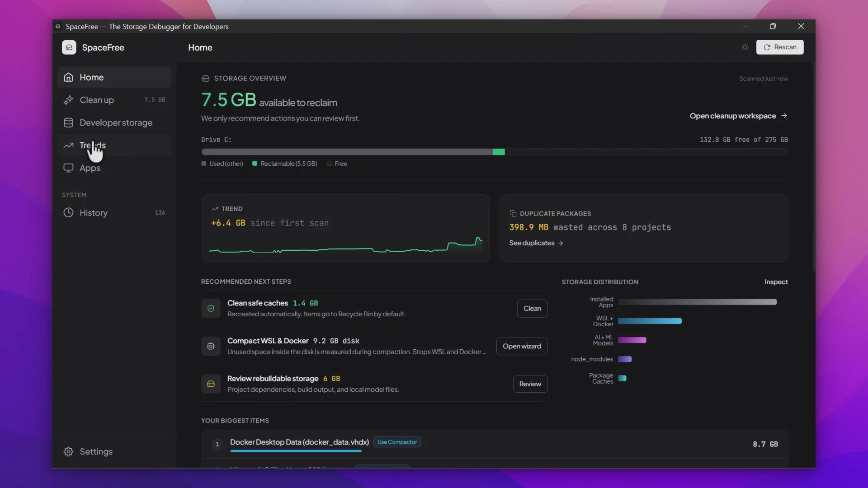The height and width of the screenshot is (488, 868).
Task: Click the arrow next to See duplicates
Action: tap(561, 243)
